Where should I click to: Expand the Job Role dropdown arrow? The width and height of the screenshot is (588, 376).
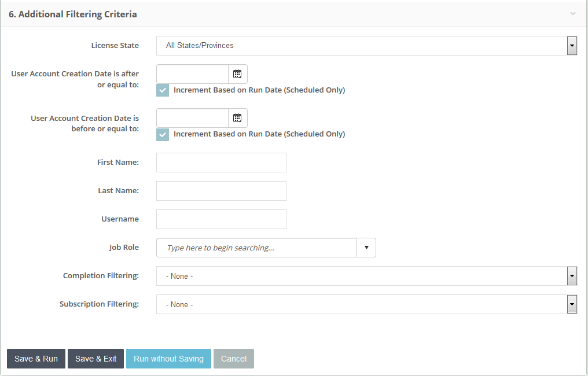(x=366, y=248)
